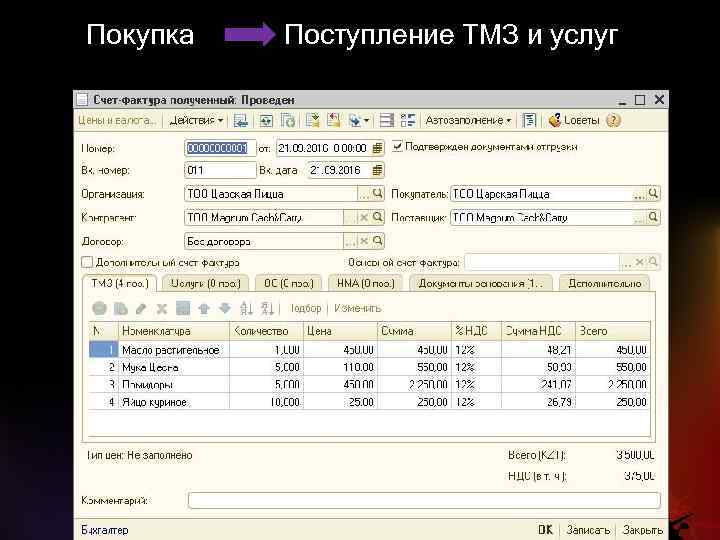The width and height of the screenshot is (720, 540).
Task: Click the tree structure toolbar icon
Action: 408,120
